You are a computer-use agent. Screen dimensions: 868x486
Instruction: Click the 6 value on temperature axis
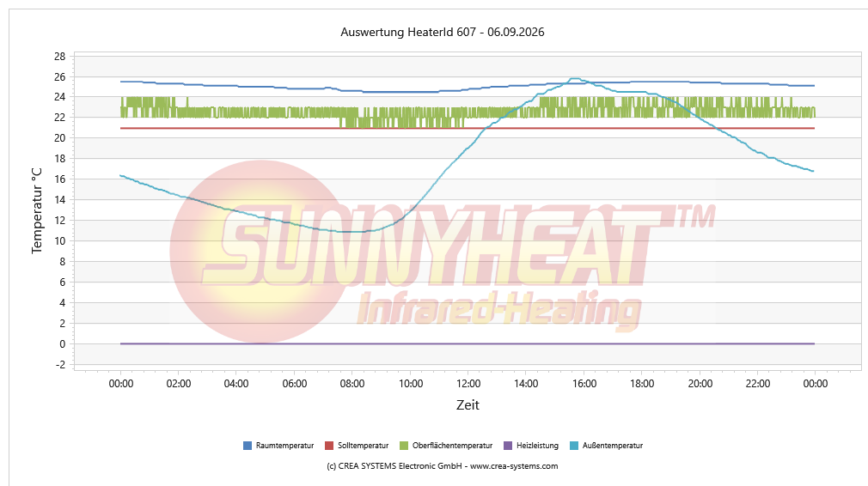pos(63,282)
